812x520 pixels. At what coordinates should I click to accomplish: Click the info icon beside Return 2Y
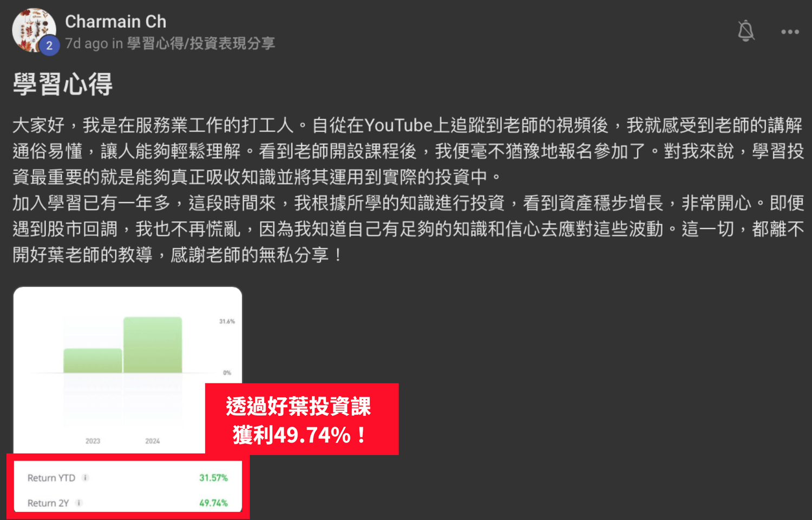(79, 503)
